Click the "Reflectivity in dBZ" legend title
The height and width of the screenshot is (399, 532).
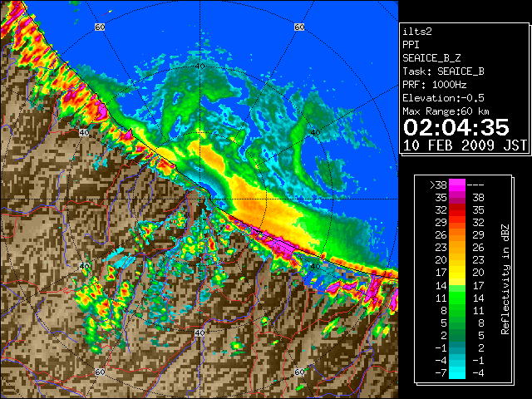click(x=505, y=279)
